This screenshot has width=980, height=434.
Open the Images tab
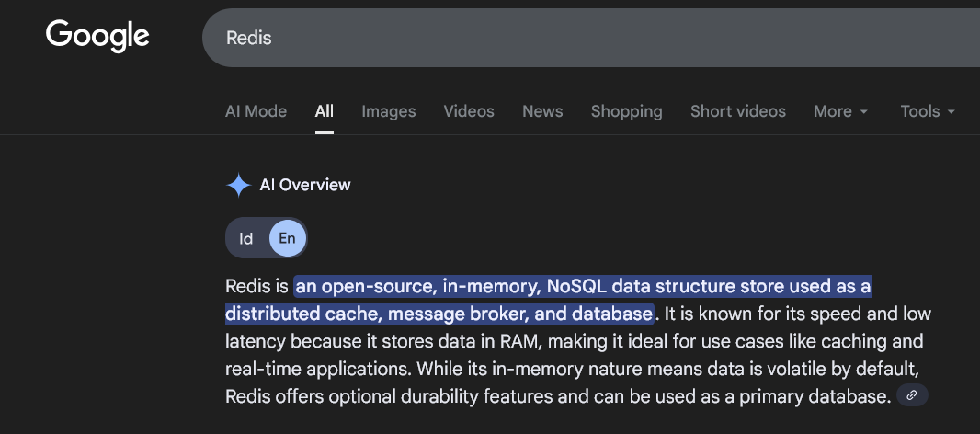coord(389,111)
